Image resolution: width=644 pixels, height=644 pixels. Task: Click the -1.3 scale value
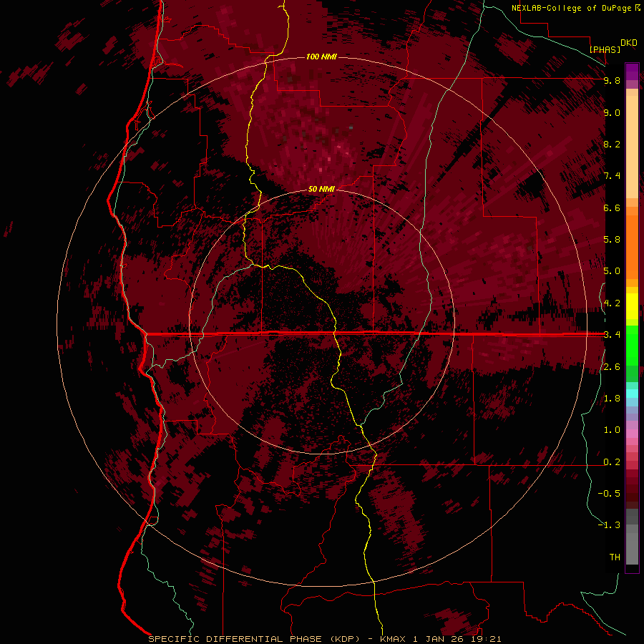[609, 525]
